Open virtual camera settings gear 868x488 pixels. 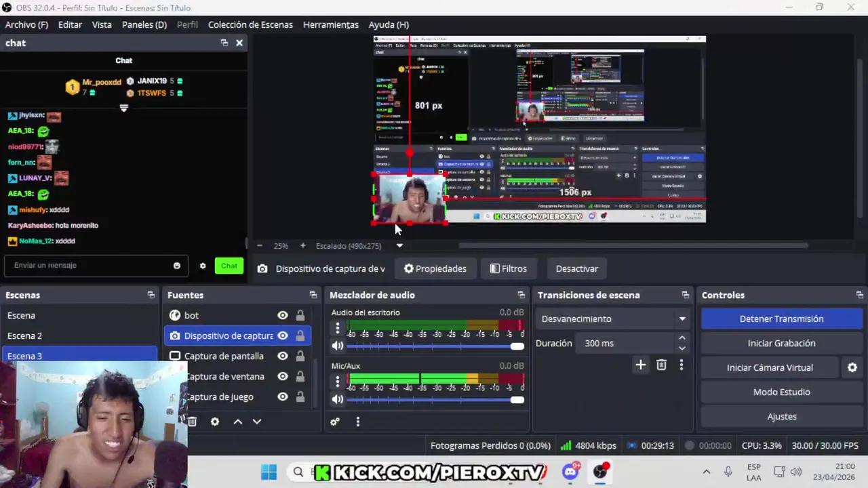[x=852, y=367]
